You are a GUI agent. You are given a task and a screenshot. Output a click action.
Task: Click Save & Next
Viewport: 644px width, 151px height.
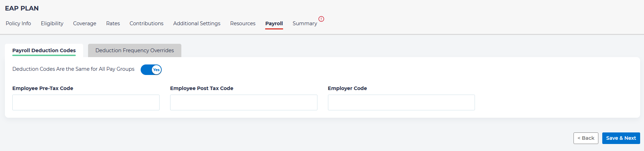(621, 138)
